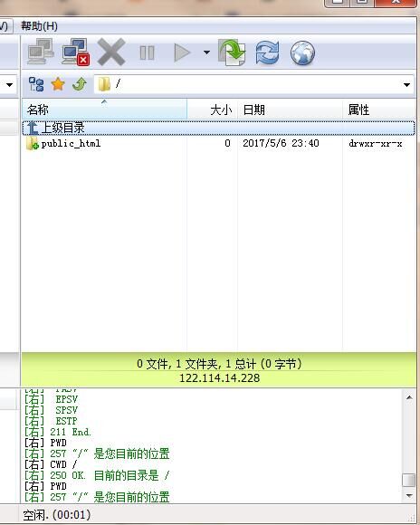
Task: Click the gray Cancel transfer X icon
Action: click(x=111, y=52)
